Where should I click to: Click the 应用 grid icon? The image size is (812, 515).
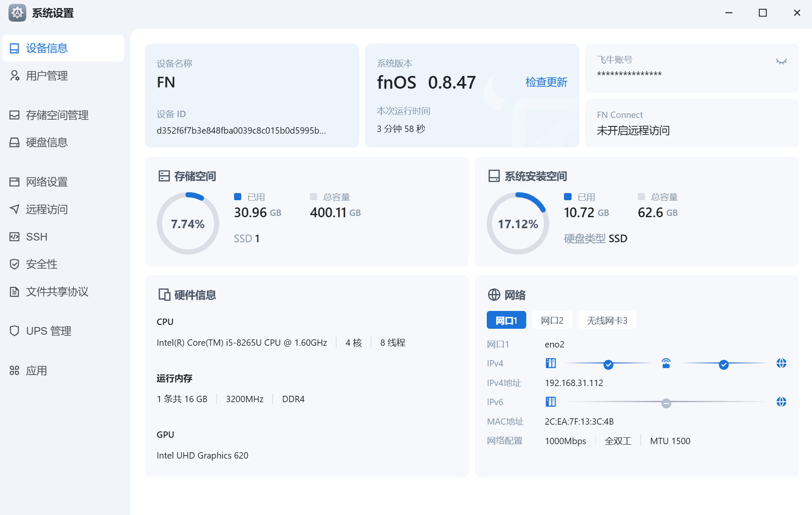coord(14,371)
